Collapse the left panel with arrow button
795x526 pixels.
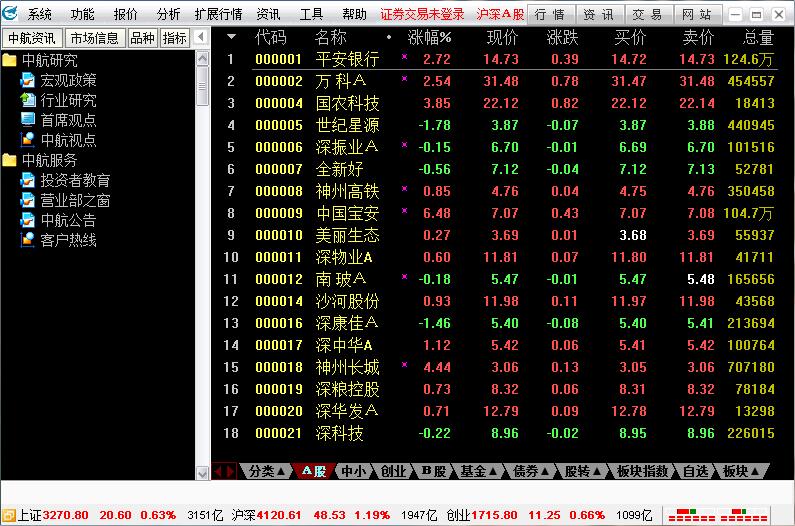coord(201,37)
